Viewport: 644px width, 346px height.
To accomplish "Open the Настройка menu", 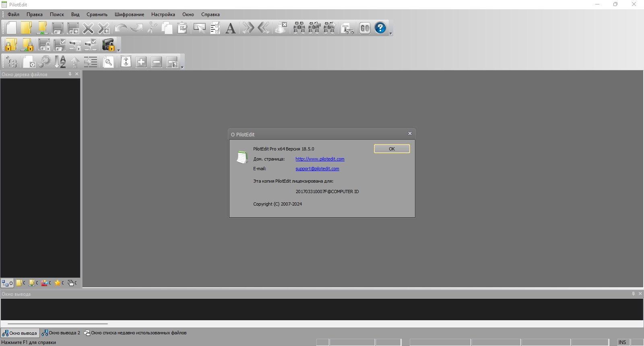I will (x=163, y=14).
